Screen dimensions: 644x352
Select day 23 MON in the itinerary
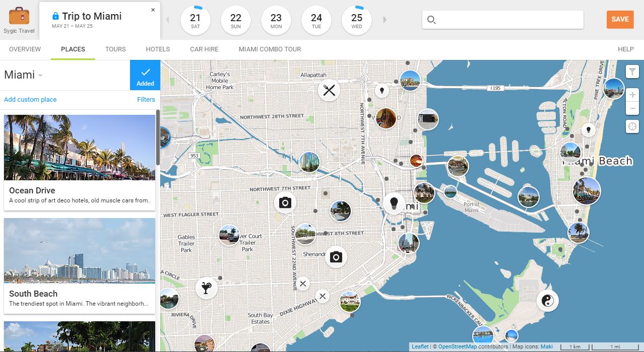[276, 20]
